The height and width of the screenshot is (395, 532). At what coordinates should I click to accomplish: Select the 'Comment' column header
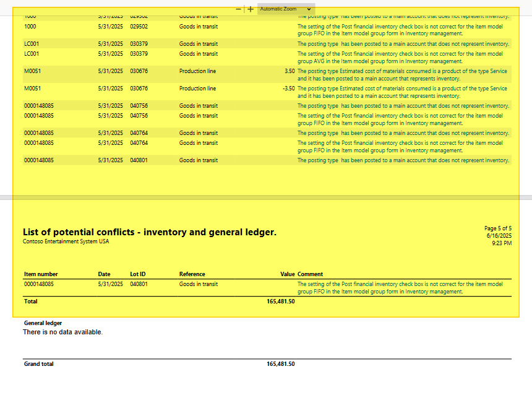click(310, 274)
